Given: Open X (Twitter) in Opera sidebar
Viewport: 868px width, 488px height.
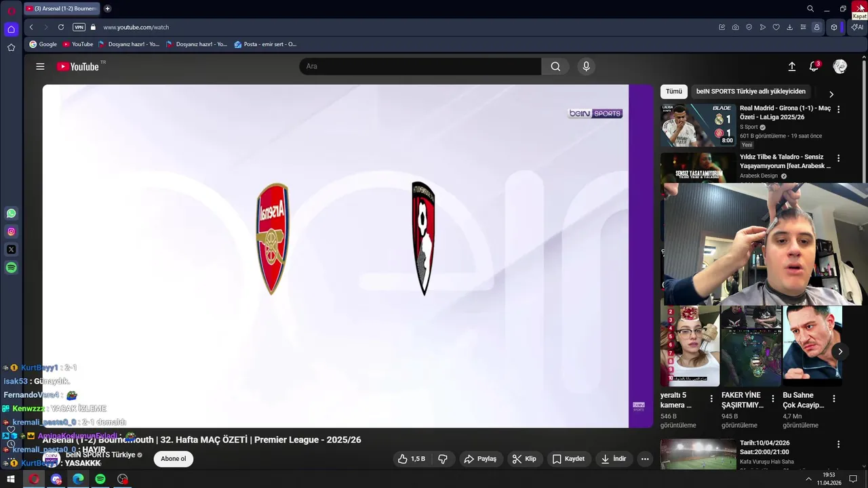Looking at the screenshot, I should point(11,249).
